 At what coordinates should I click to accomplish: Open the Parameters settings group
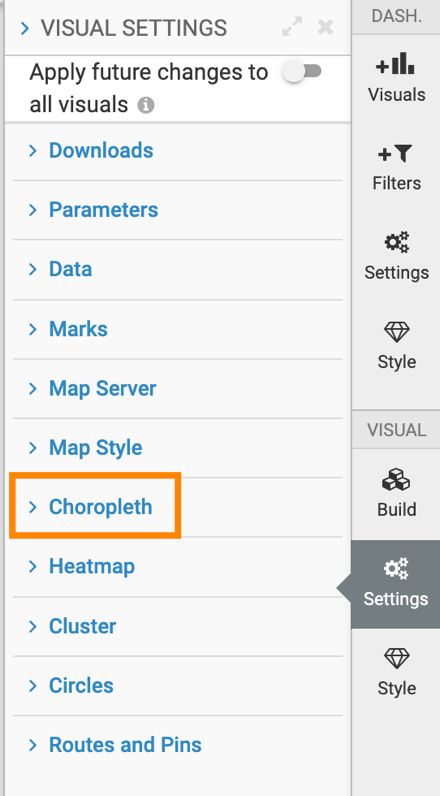coord(178,210)
